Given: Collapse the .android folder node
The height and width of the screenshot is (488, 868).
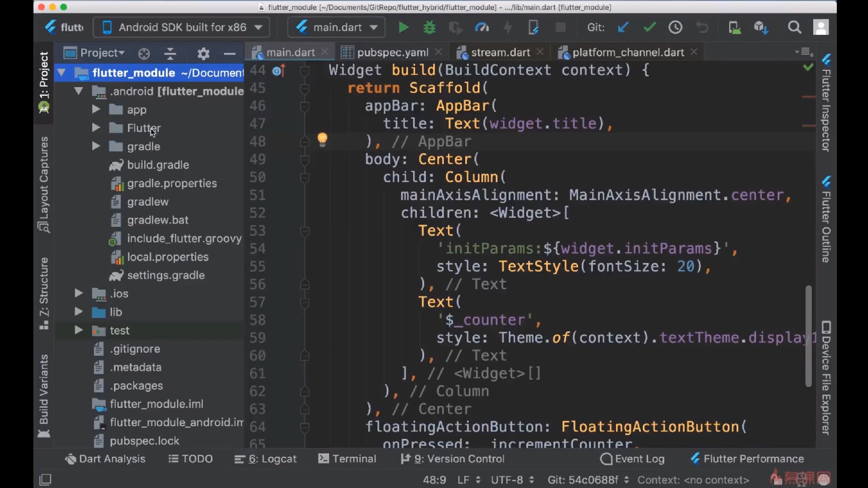Looking at the screenshot, I should point(79,91).
